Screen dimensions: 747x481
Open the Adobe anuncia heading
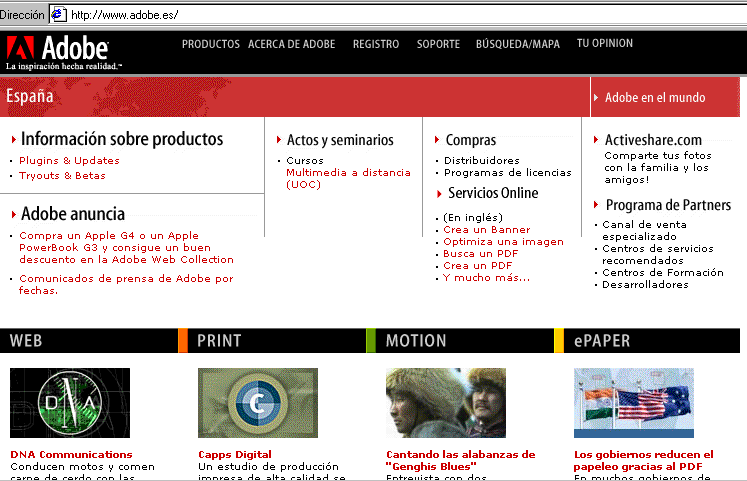tap(73, 214)
